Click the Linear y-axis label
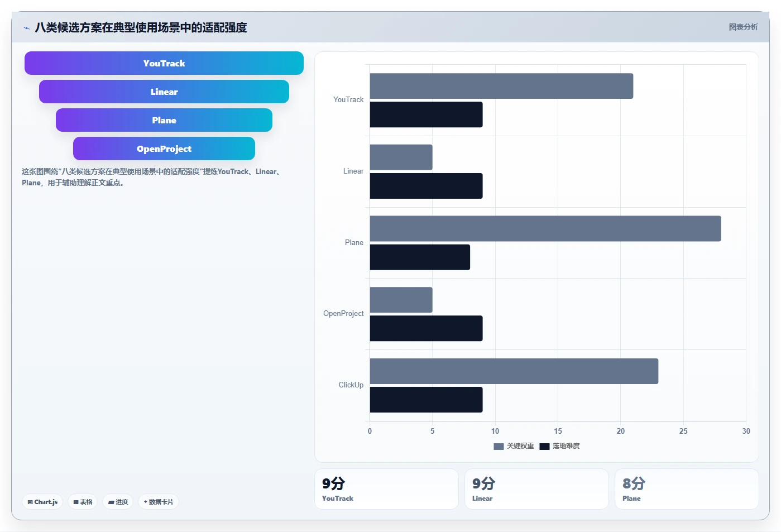Viewport: 781px width, 532px height. click(353, 171)
